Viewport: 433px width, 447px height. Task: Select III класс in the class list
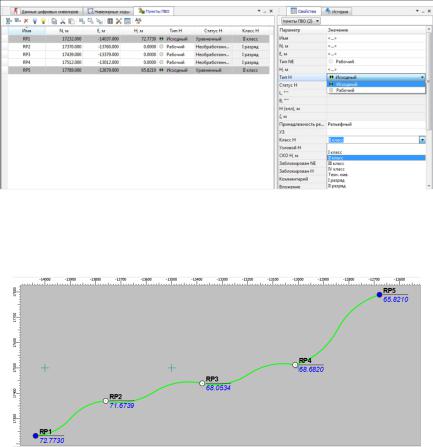tap(376, 163)
